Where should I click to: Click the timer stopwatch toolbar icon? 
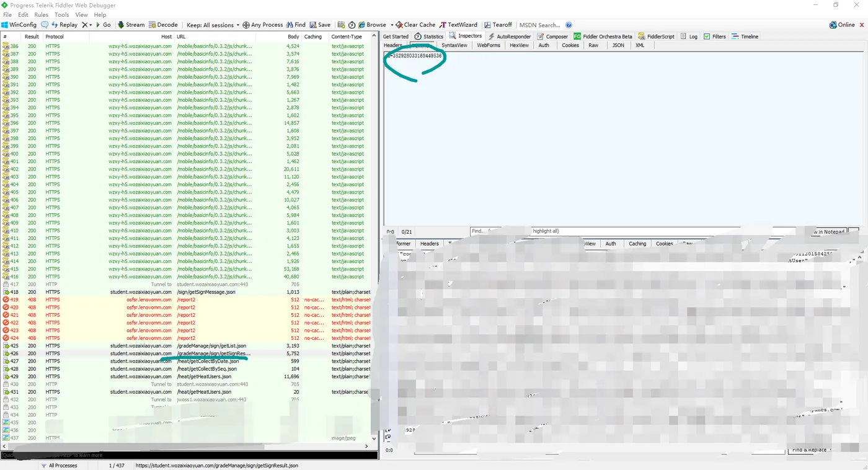click(352, 25)
